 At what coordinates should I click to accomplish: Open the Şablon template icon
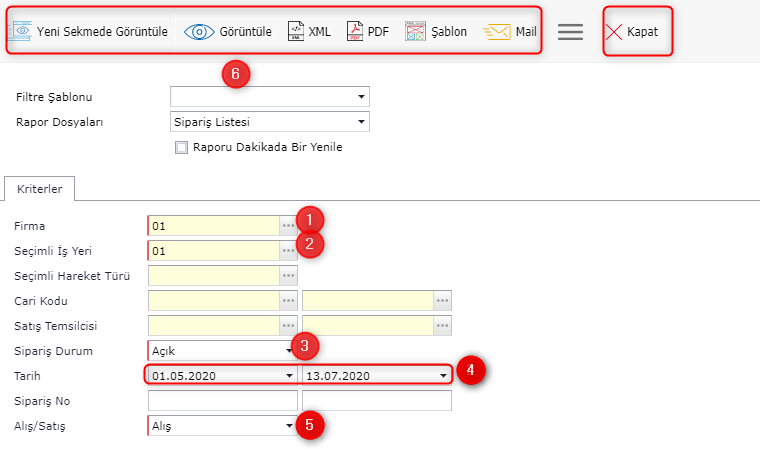(x=417, y=31)
